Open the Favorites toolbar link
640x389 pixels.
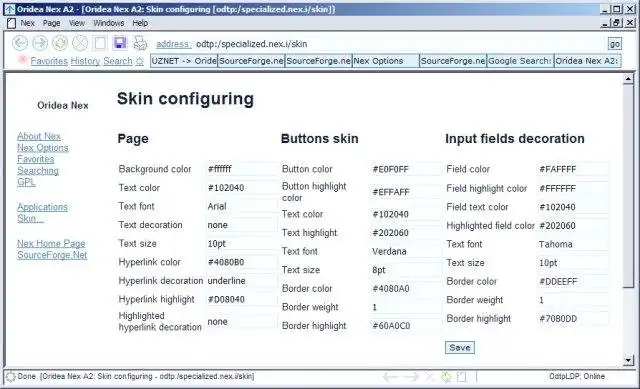[x=49, y=61]
